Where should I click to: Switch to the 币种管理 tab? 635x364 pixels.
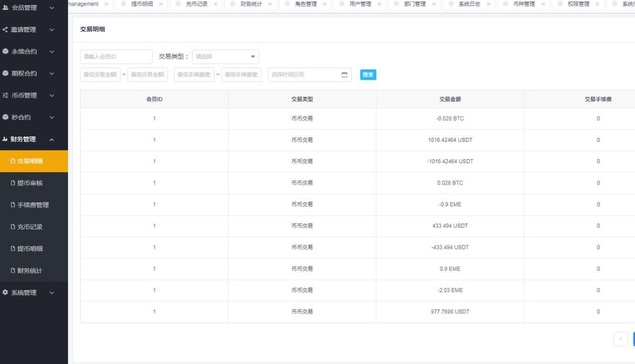coord(523,4)
